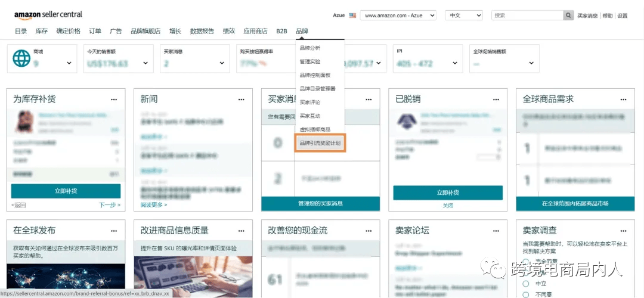The image size is (644, 298).
Task: Open the more options of 为库存补货 card
Action: tap(114, 100)
